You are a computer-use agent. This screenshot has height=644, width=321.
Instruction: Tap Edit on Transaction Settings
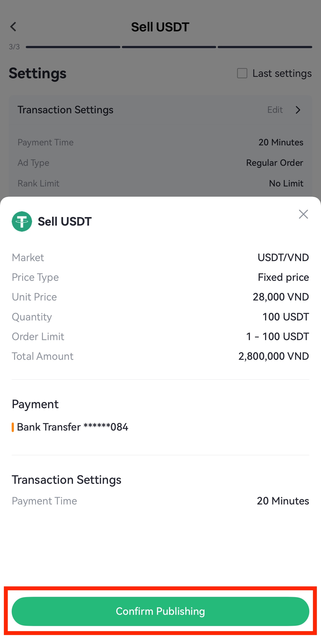pos(275,110)
